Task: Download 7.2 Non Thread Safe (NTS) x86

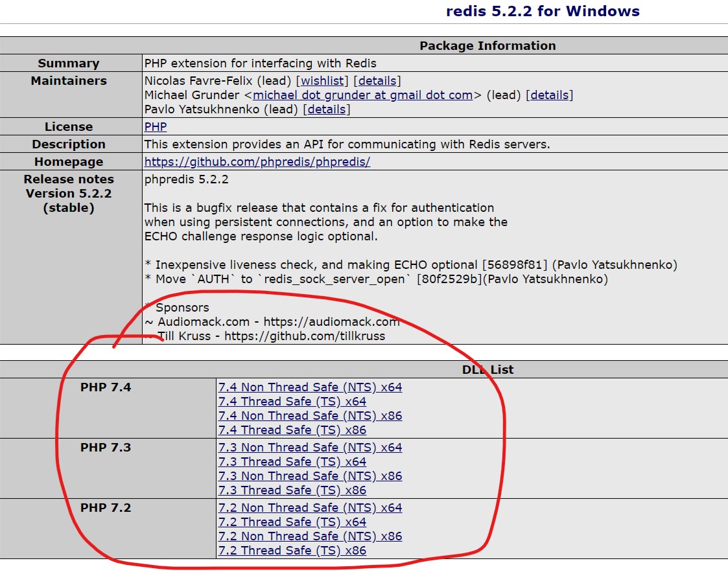Action: pos(310,536)
